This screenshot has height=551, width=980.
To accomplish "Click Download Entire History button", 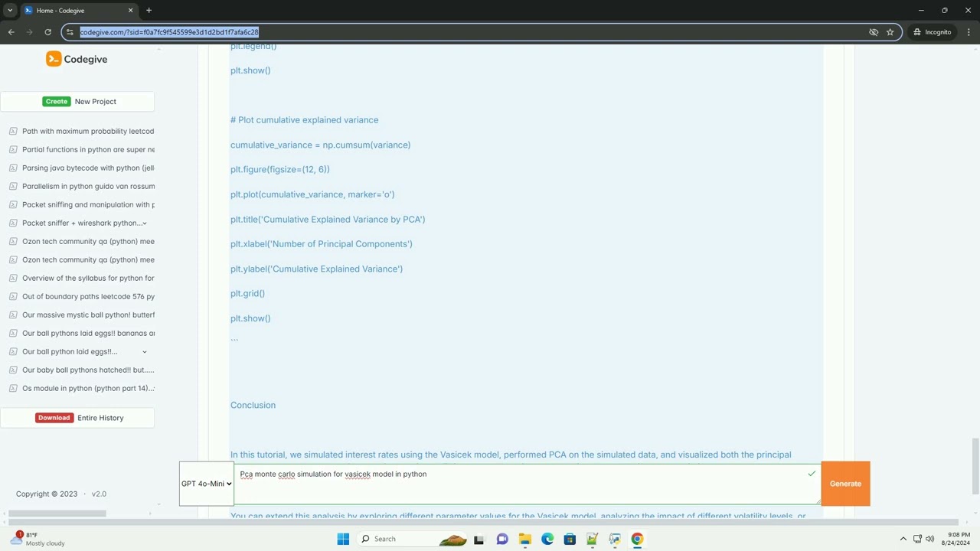I will point(77,418).
